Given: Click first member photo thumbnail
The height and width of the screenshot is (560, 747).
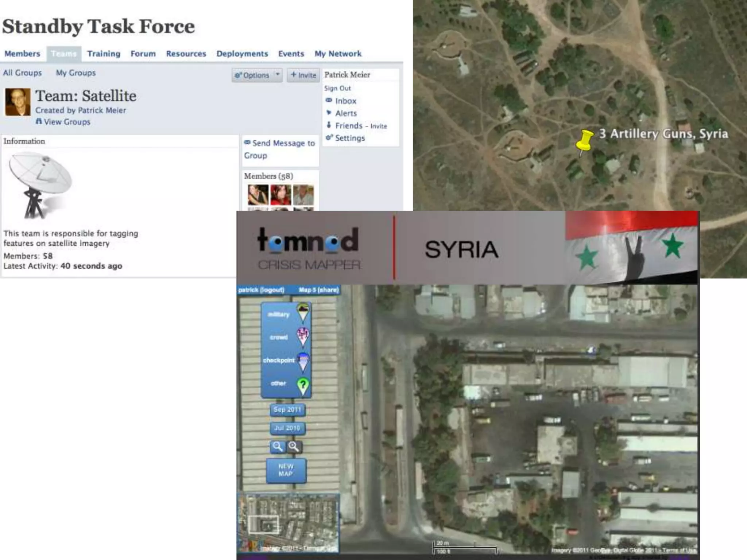Looking at the screenshot, I should (258, 195).
